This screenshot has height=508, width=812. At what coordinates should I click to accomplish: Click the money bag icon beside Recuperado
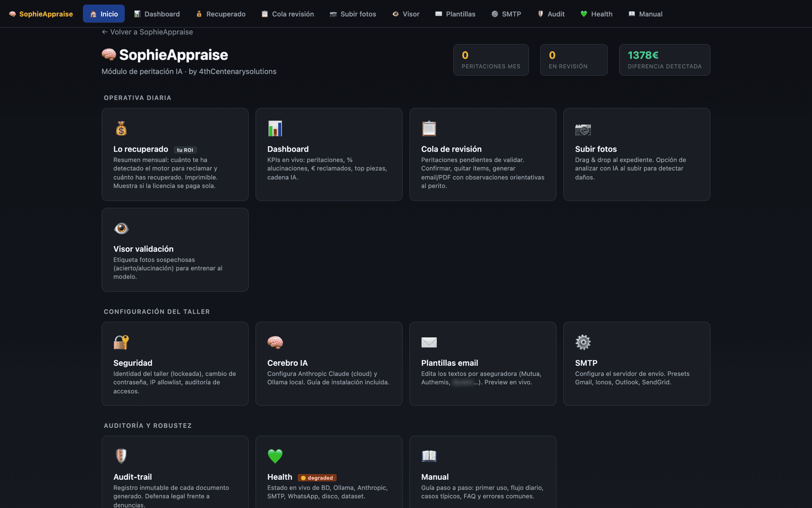(x=199, y=14)
